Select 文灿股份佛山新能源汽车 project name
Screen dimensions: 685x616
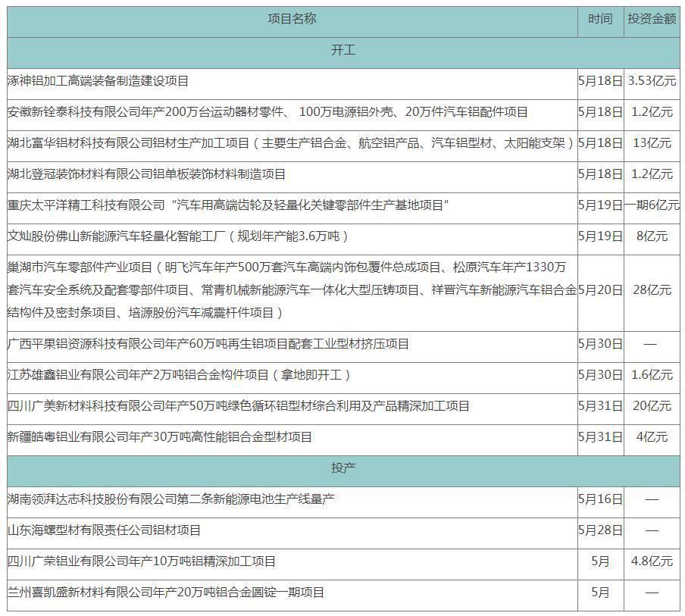tap(178, 236)
